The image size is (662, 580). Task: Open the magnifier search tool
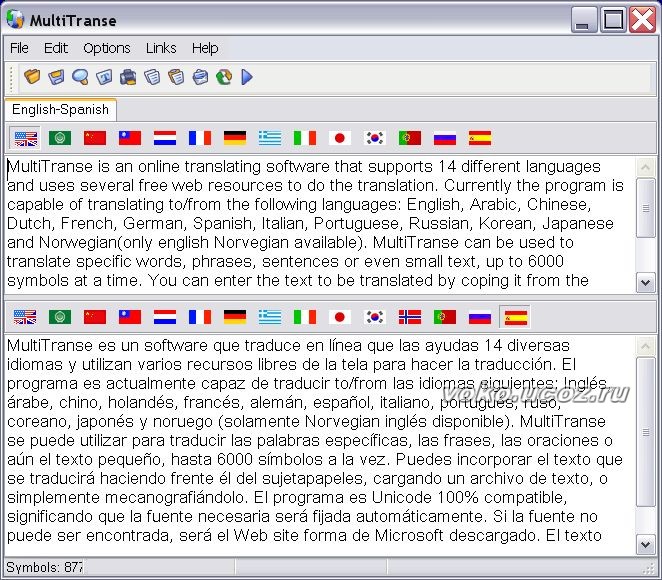pyautogui.click(x=80, y=77)
